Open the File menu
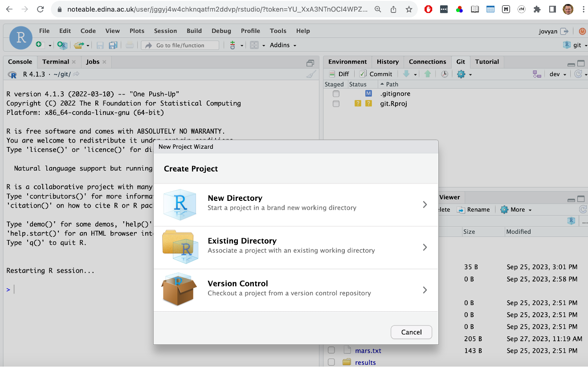The width and height of the screenshot is (588, 367). (x=44, y=31)
